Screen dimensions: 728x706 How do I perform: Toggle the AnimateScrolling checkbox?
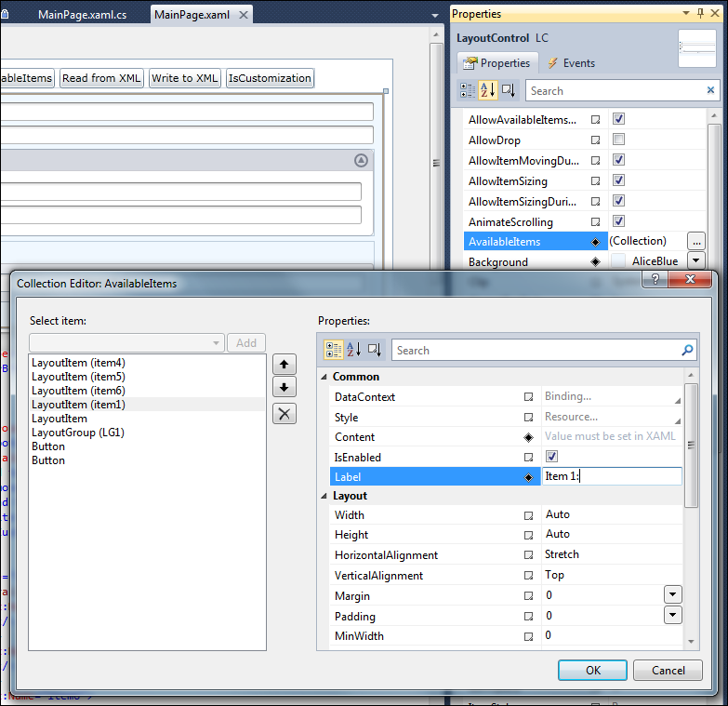point(618,221)
